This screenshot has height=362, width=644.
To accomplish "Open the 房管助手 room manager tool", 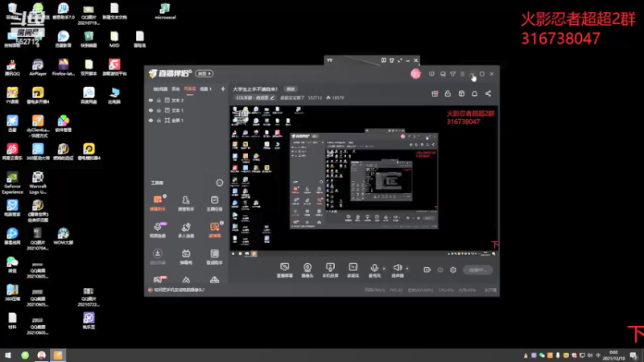I will (186, 204).
